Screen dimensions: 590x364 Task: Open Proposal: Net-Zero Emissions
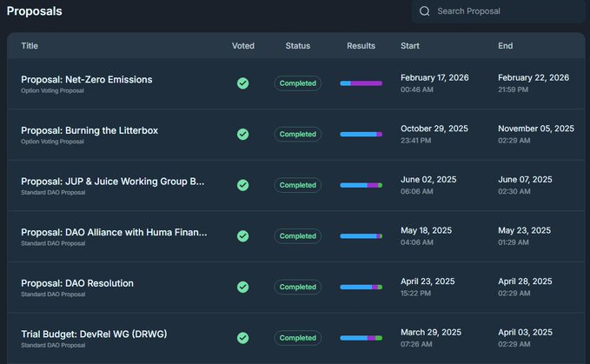pyautogui.click(x=87, y=80)
